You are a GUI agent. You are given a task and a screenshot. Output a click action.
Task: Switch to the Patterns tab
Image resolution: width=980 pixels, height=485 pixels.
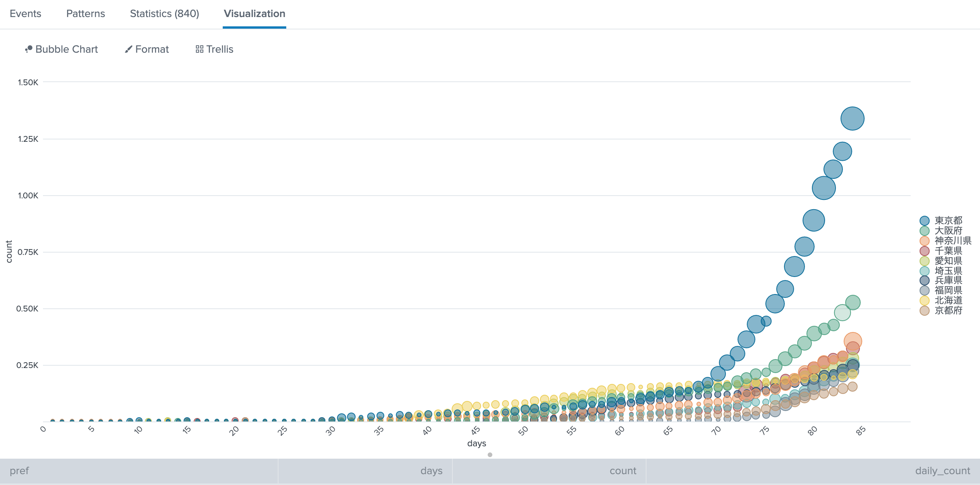86,14
